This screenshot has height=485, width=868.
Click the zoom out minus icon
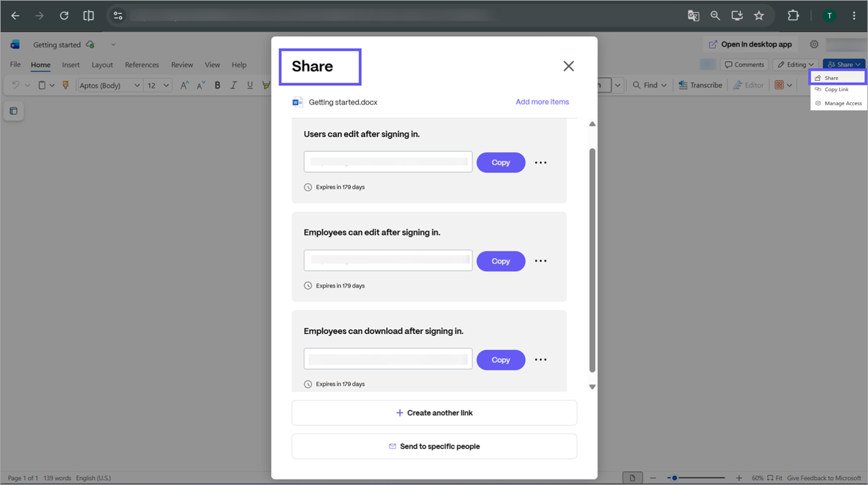click(x=653, y=478)
